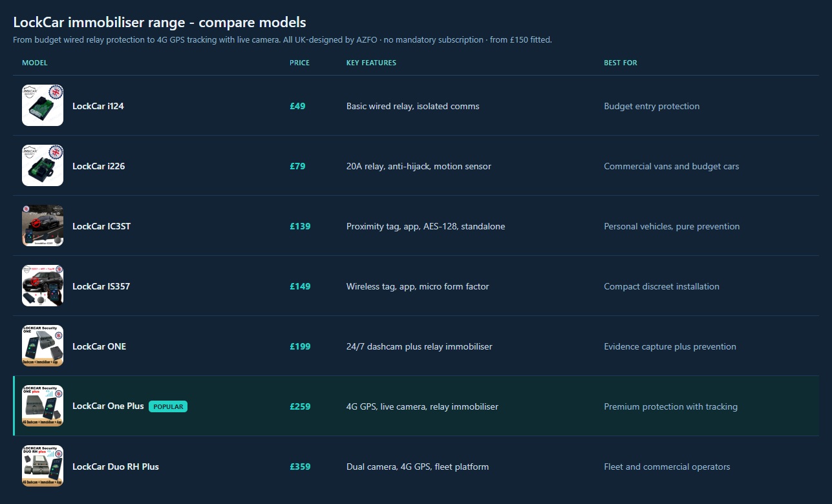Click 'Commercial vans and budget cars' text
This screenshot has width=832, height=504.
[x=672, y=166]
